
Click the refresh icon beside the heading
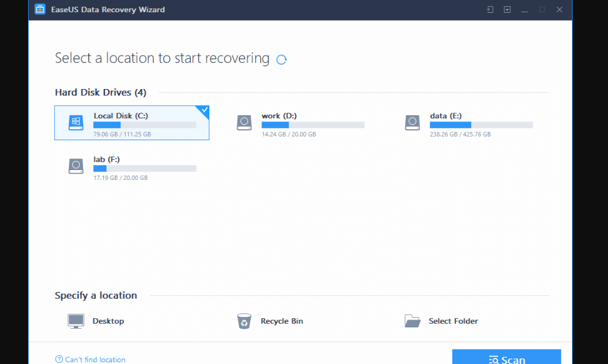[x=281, y=59]
